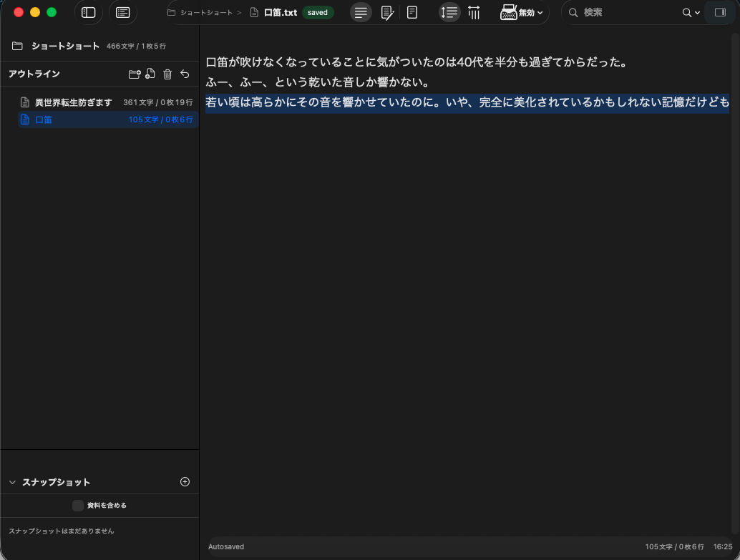Click the magnifier icon inside search field
Screen dimensions: 740x560
coord(573,13)
